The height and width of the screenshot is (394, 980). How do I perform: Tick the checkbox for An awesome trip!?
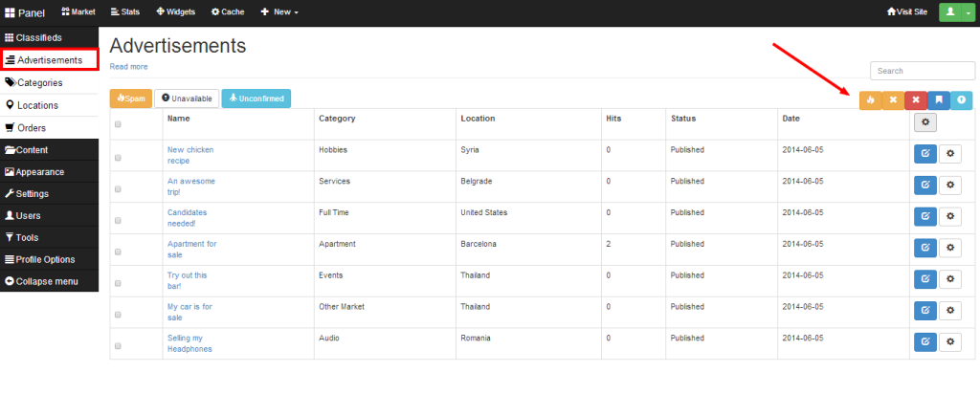(118, 189)
